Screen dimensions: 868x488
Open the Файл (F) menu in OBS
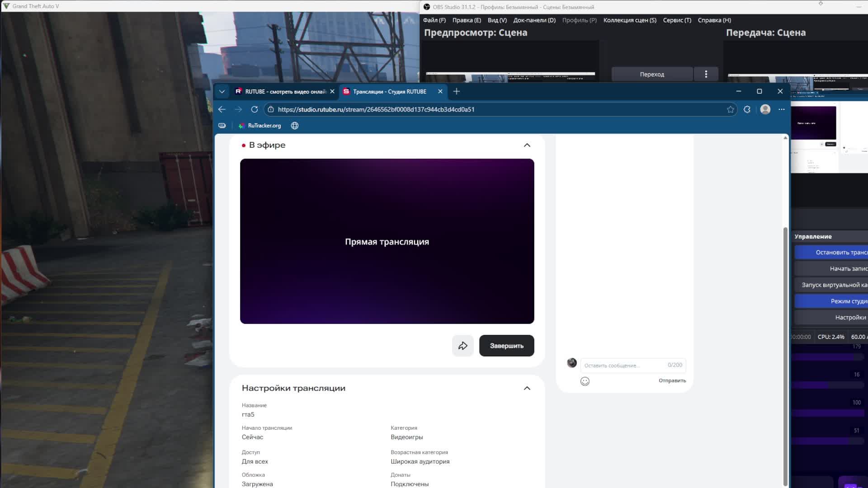click(434, 20)
